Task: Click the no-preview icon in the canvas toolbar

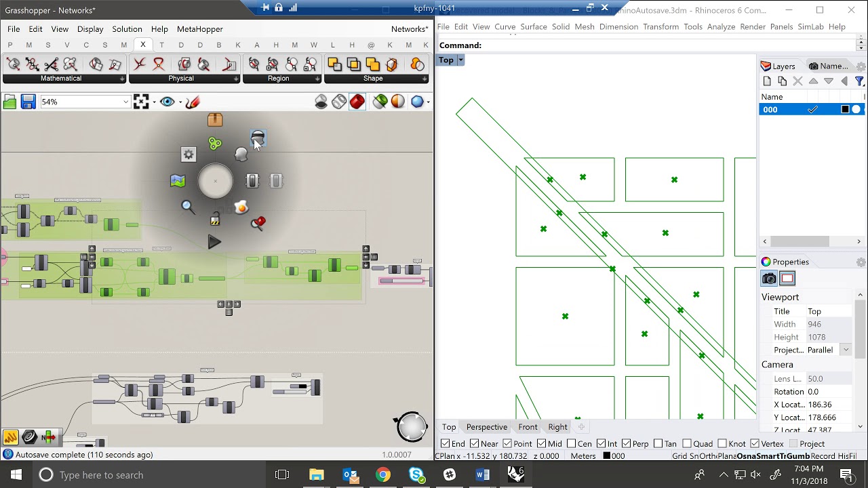Action: point(321,102)
